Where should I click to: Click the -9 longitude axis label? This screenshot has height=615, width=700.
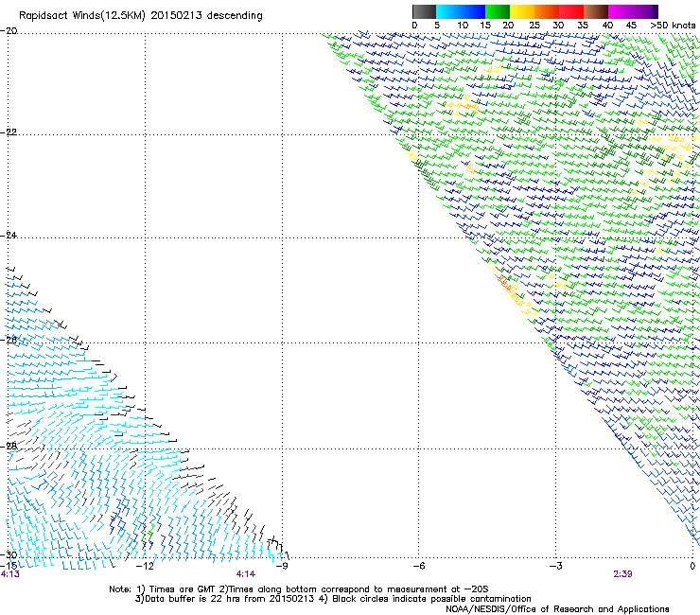(281, 566)
